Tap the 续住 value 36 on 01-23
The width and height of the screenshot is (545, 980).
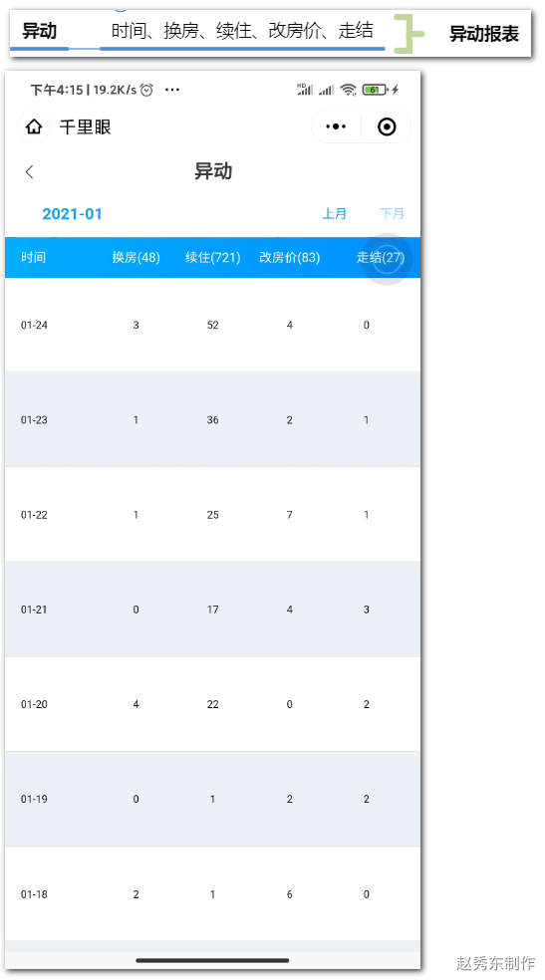(212, 420)
